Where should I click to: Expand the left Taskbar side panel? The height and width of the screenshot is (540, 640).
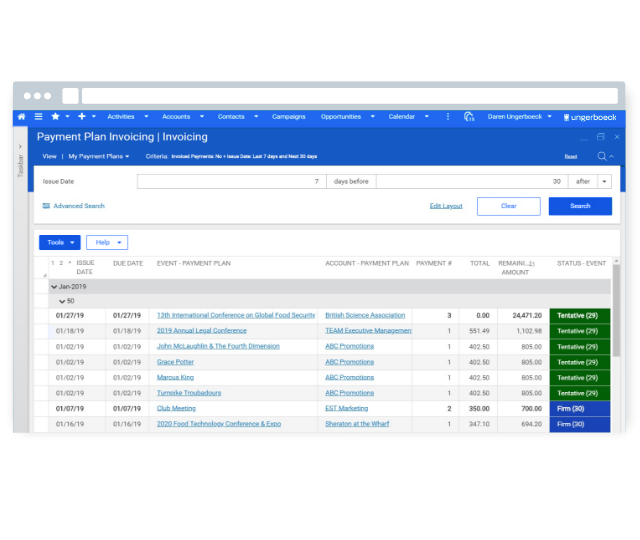(20, 147)
